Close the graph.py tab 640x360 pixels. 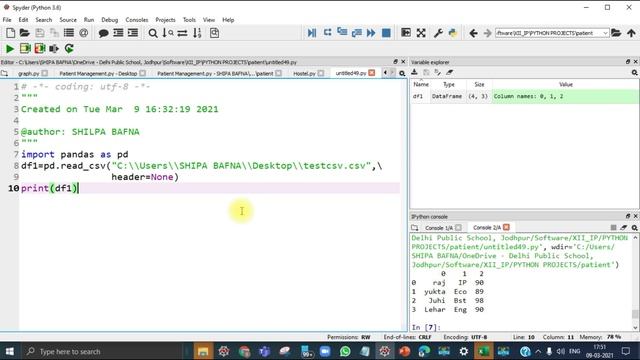(44, 73)
